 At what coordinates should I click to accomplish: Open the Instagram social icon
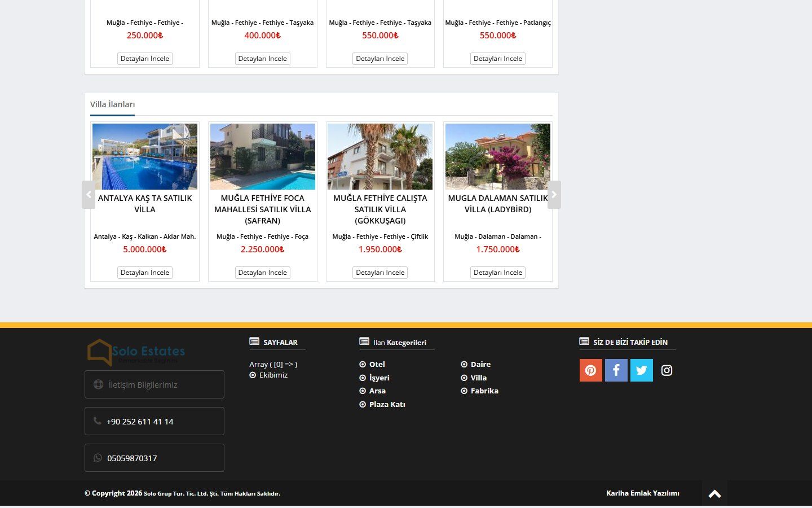coord(667,370)
